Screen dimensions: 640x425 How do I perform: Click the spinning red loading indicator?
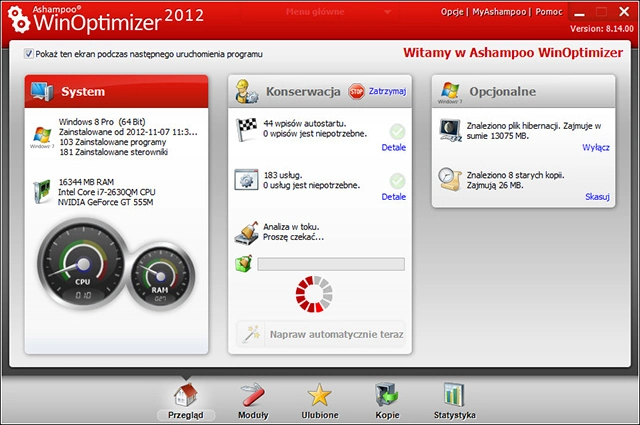314,294
